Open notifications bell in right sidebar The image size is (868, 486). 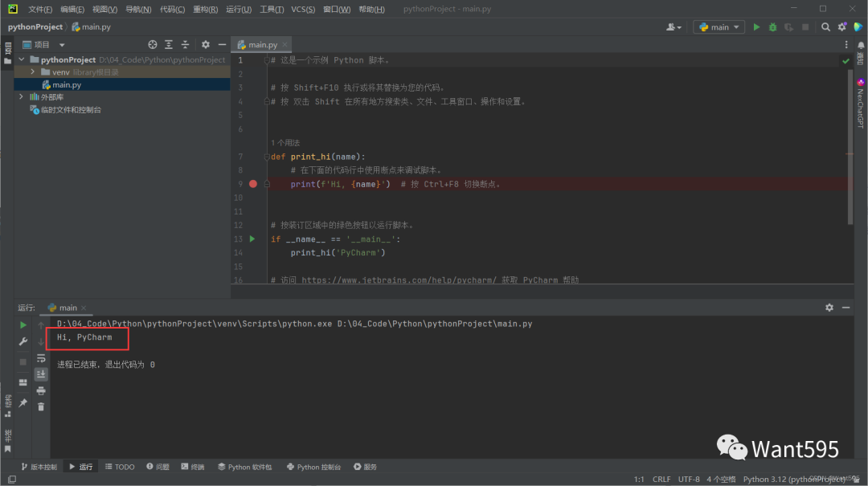[860, 45]
